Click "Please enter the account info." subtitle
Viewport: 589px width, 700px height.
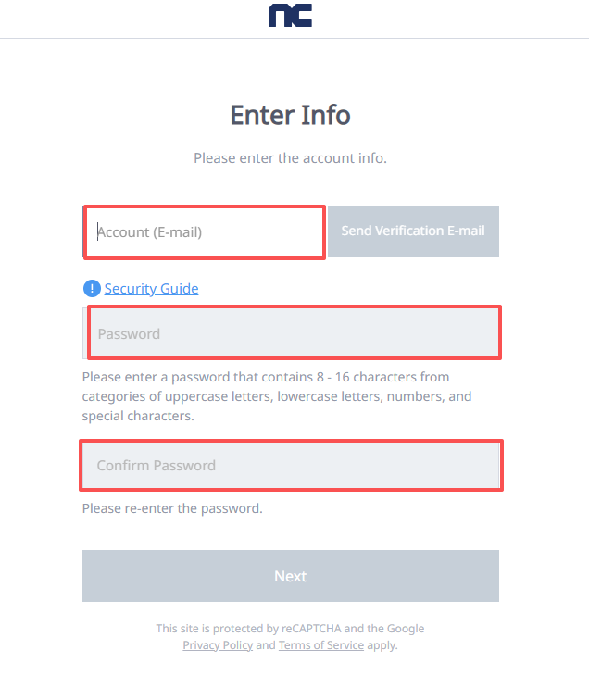[x=290, y=157]
